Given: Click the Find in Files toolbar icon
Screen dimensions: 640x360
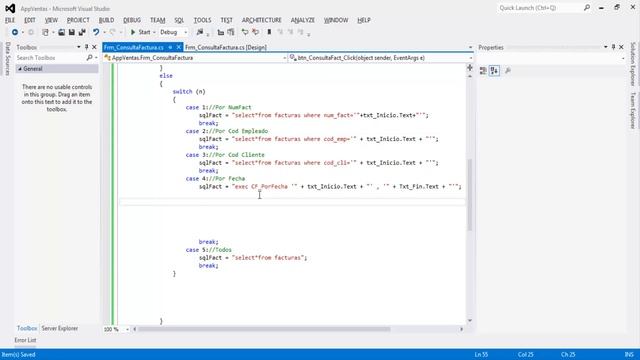Looking at the screenshot, I should coord(200,32).
